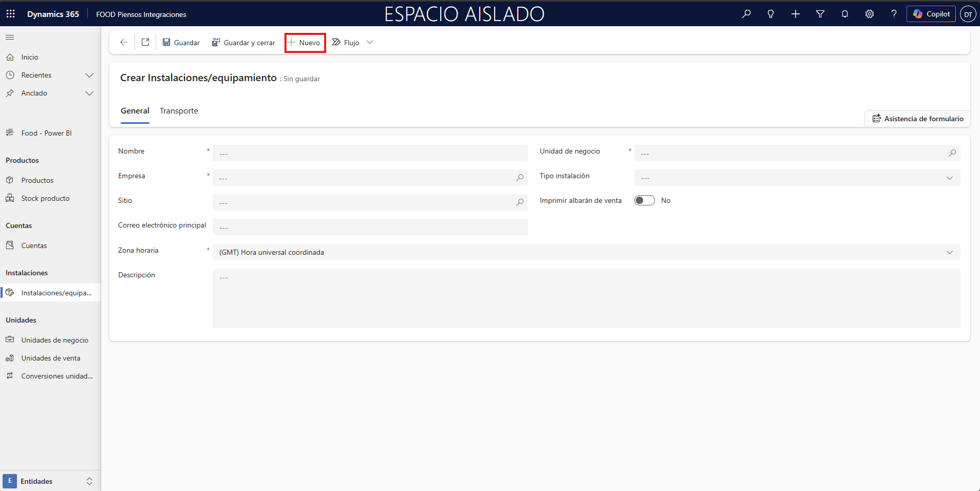The height and width of the screenshot is (491, 980).
Task: Click the search magnifier in top bar
Action: 746,14
